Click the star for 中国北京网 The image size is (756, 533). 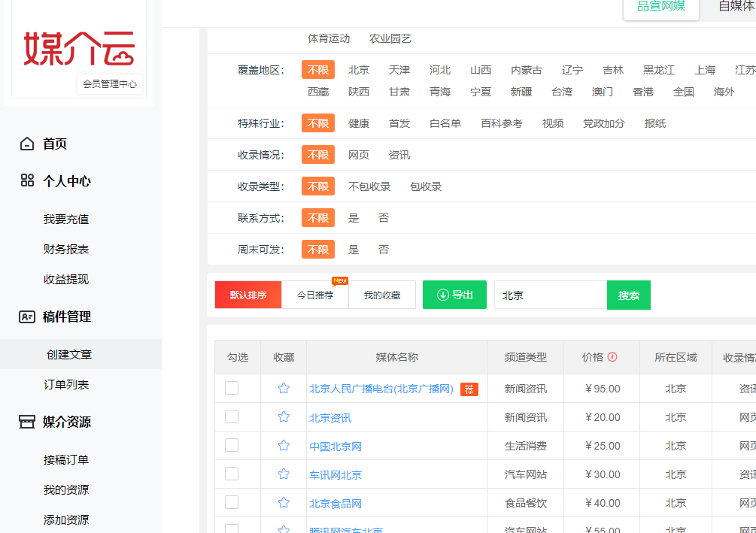click(284, 446)
